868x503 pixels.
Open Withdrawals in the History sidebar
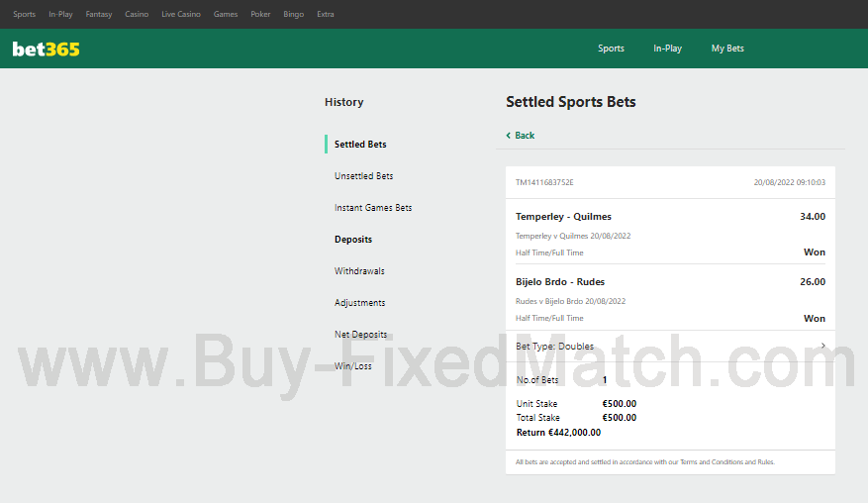coord(359,271)
